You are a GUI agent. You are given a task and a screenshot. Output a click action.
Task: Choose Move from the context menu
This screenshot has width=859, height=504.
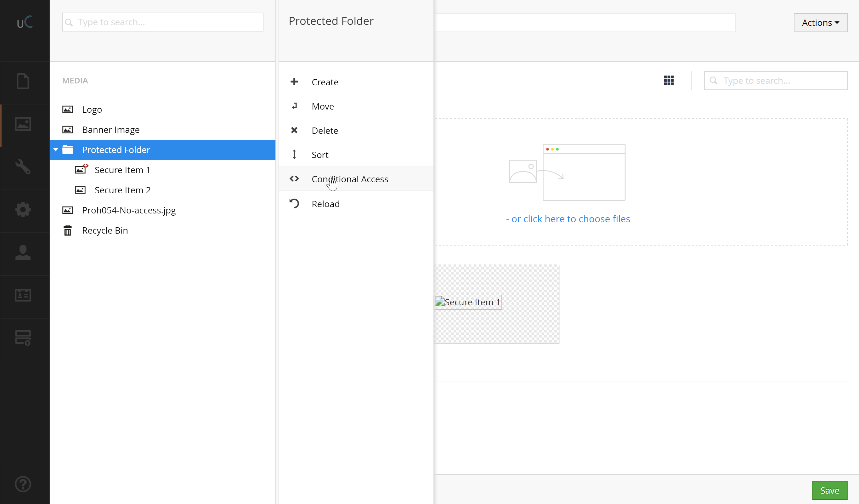(356, 106)
